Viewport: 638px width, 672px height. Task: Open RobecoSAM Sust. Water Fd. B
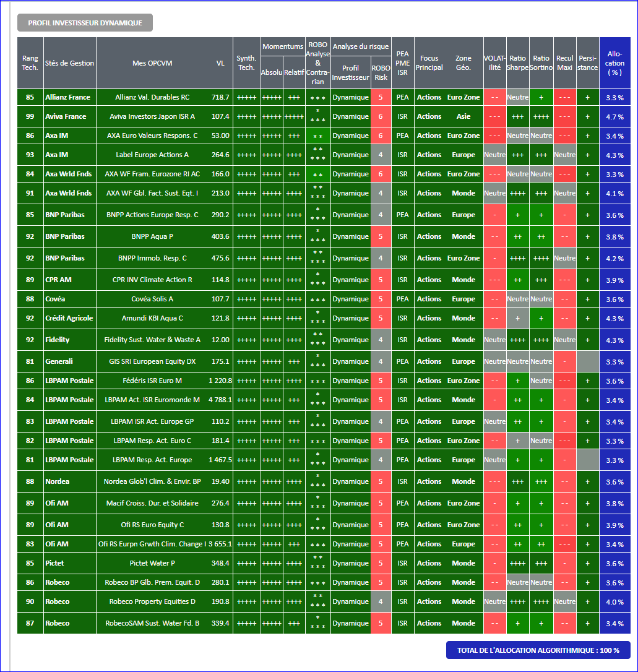coord(152,623)
